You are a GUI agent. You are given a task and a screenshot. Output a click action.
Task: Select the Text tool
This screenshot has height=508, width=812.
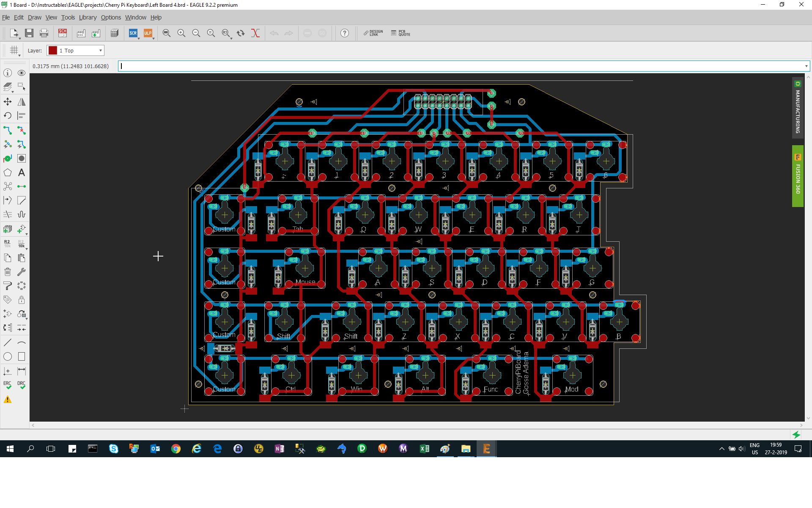pos(21,172)
